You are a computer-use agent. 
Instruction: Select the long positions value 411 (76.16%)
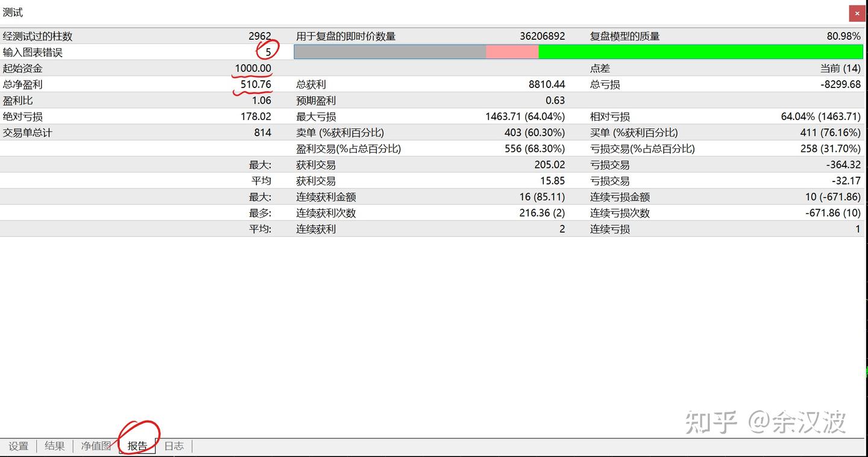click(831, 133)
